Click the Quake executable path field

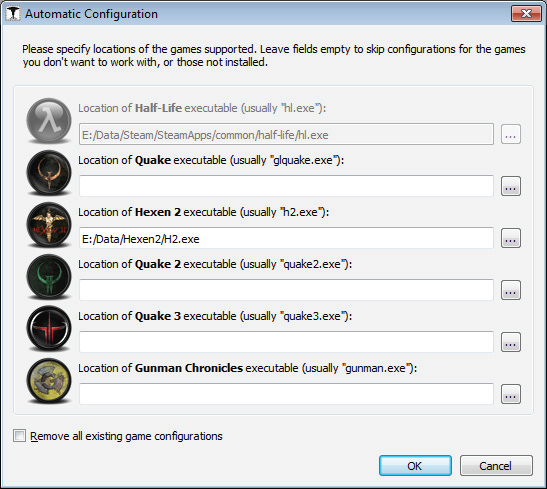[286, 186]
